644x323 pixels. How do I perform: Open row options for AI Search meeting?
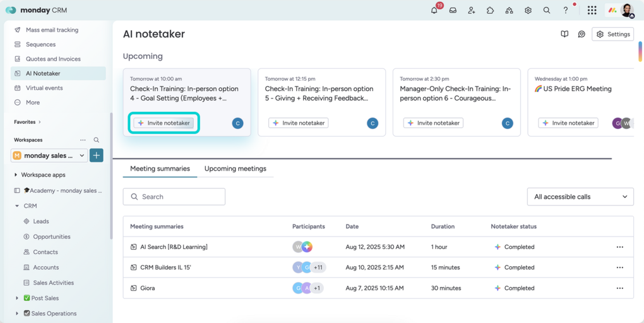tap(619, 247)
